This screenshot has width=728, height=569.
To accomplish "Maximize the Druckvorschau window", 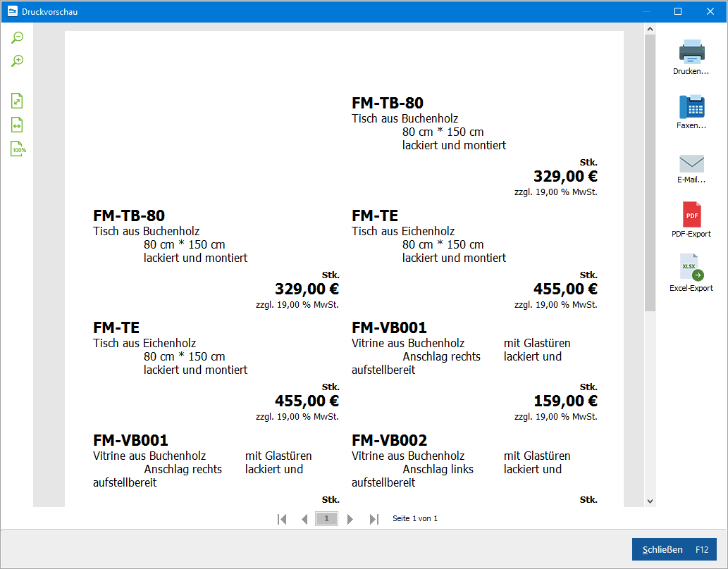I will pos(678,11).
